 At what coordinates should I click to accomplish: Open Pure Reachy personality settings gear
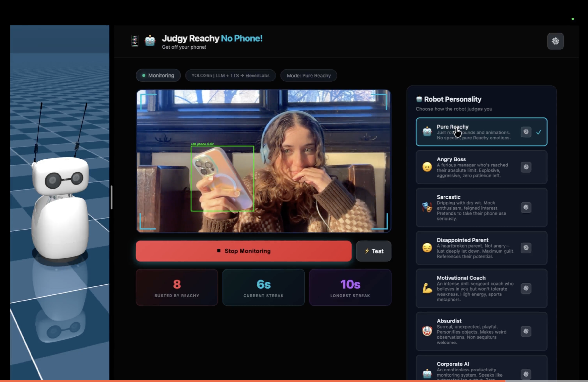pos(526,132)
